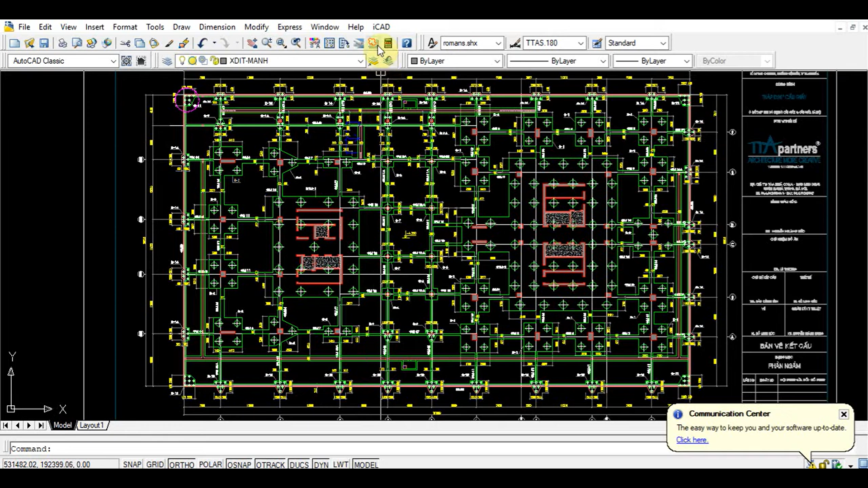Toggle POLAR tracking in status bar

[211, 465]
